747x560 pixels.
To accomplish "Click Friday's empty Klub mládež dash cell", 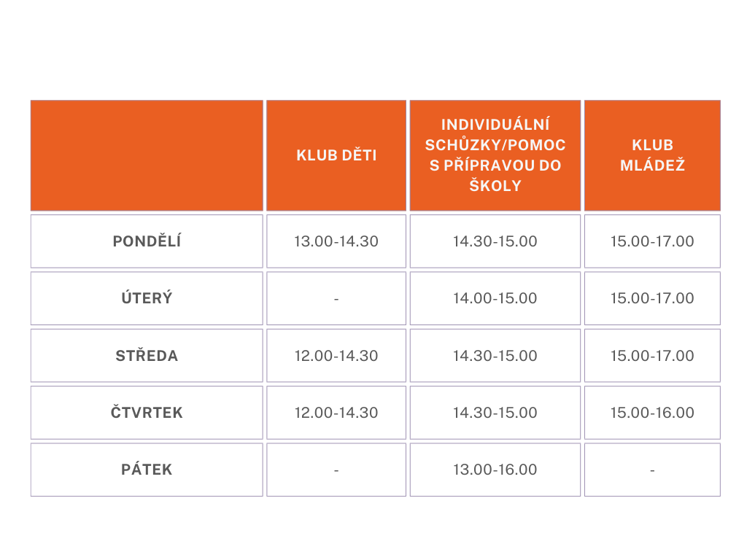I will click(x=652, y=470).
